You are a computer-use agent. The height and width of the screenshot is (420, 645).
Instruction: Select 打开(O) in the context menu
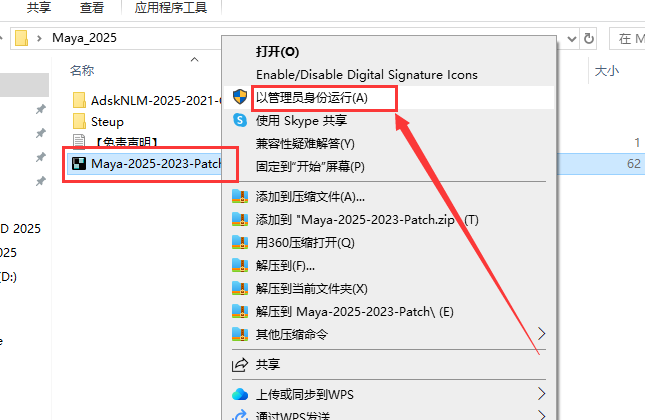tap(277, 52)
